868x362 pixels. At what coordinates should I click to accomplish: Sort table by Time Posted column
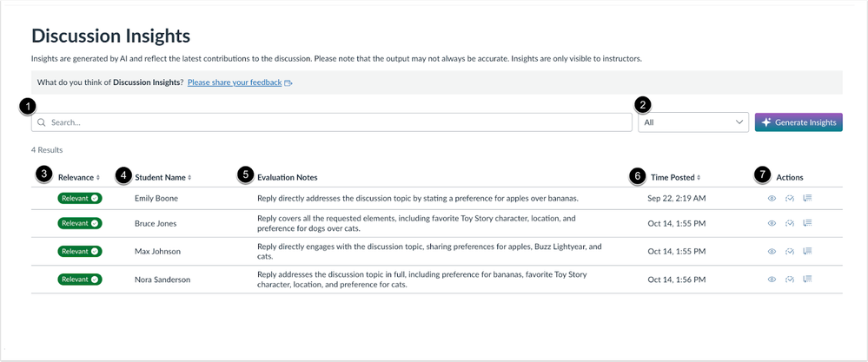pyautogui.click(x=674, y=177)
